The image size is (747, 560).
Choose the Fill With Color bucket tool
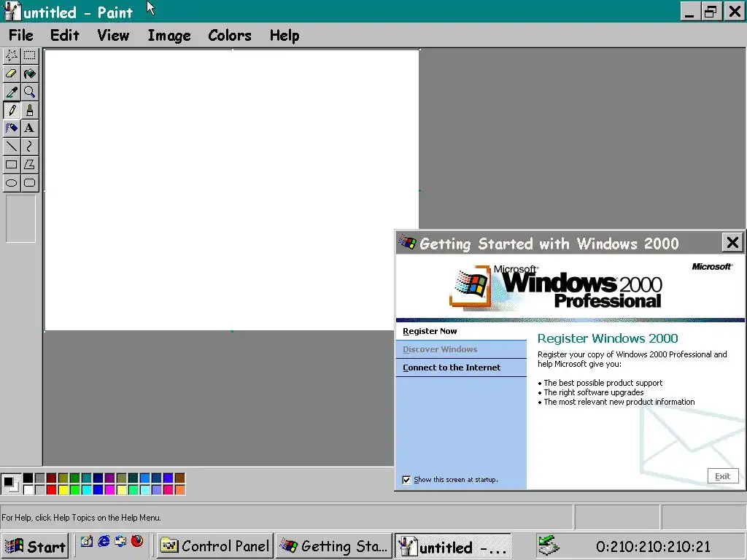point(29,74)
